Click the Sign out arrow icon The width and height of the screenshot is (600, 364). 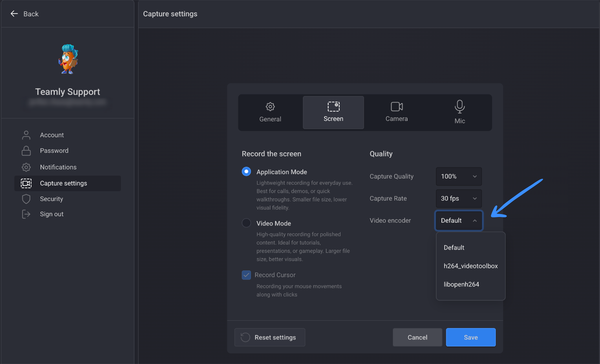click(26, 214)
